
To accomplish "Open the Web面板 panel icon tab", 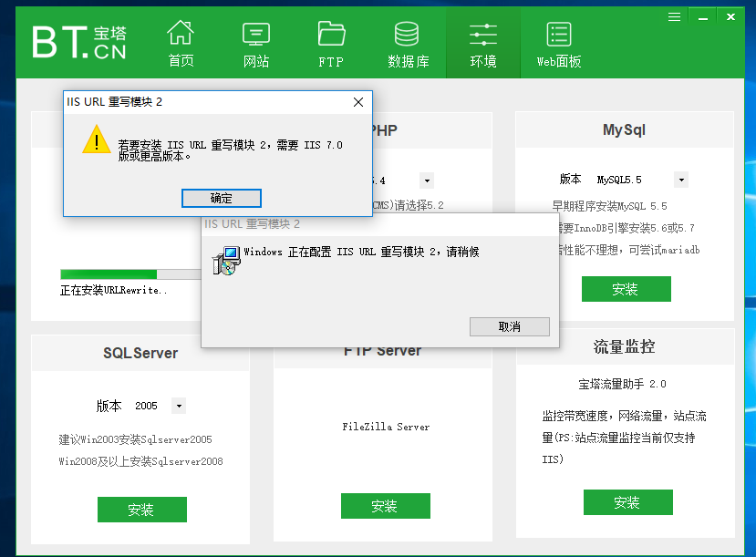I will (559, 44).
